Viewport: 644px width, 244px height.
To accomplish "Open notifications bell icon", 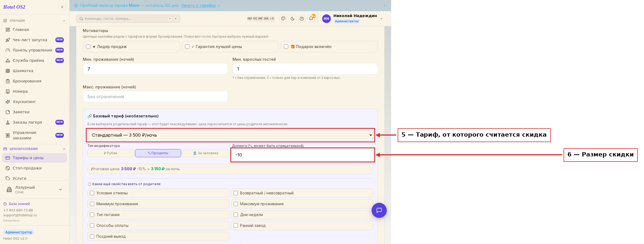I will tap(311, 18).
